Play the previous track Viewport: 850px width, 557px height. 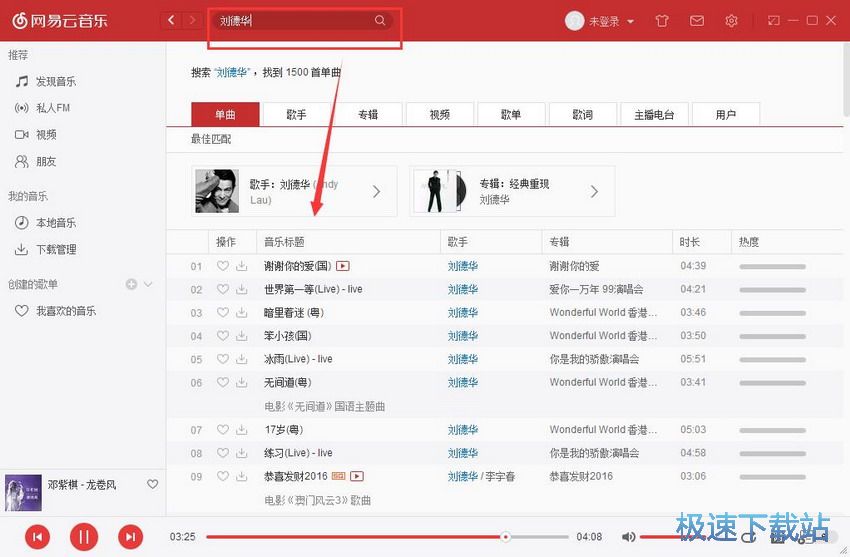tap(37, 537)
